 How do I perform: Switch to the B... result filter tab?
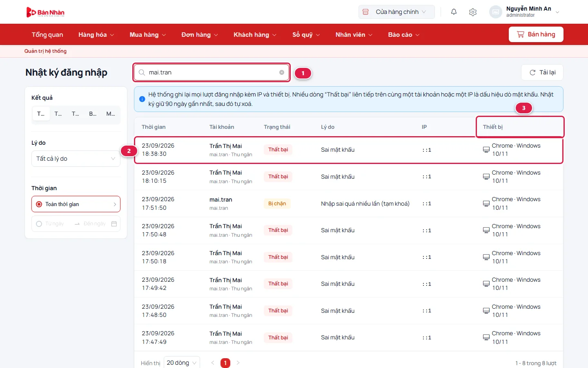93,114
